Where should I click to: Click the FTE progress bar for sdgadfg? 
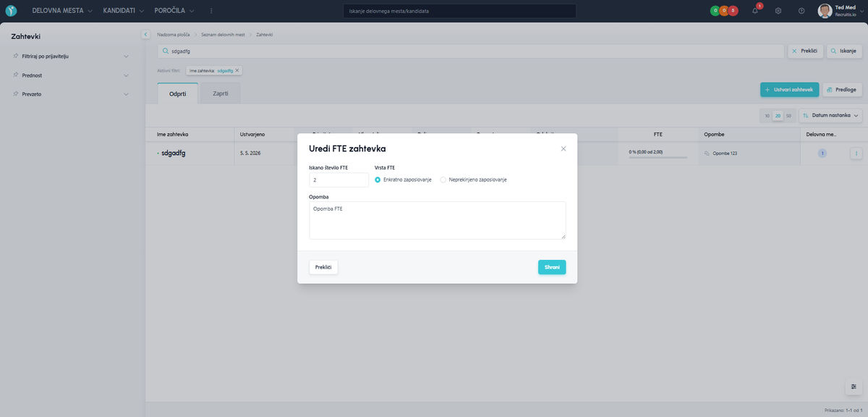658,157
